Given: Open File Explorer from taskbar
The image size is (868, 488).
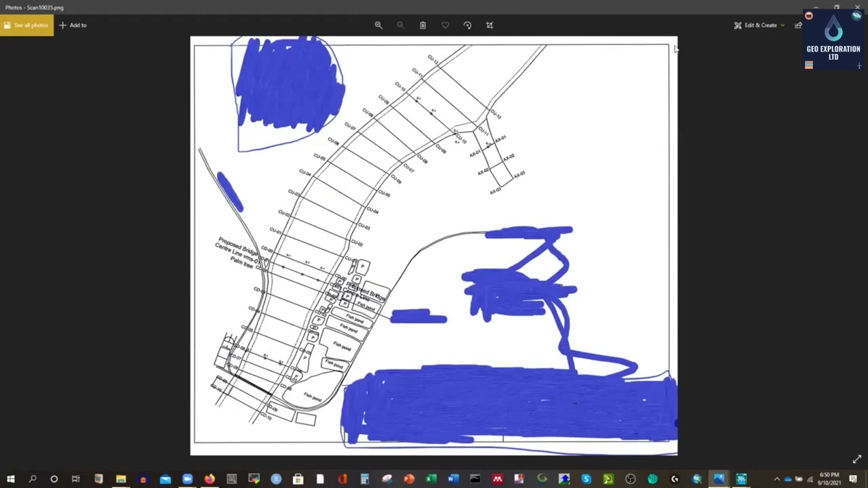Looking at the screenshot, I should [121, 479].
